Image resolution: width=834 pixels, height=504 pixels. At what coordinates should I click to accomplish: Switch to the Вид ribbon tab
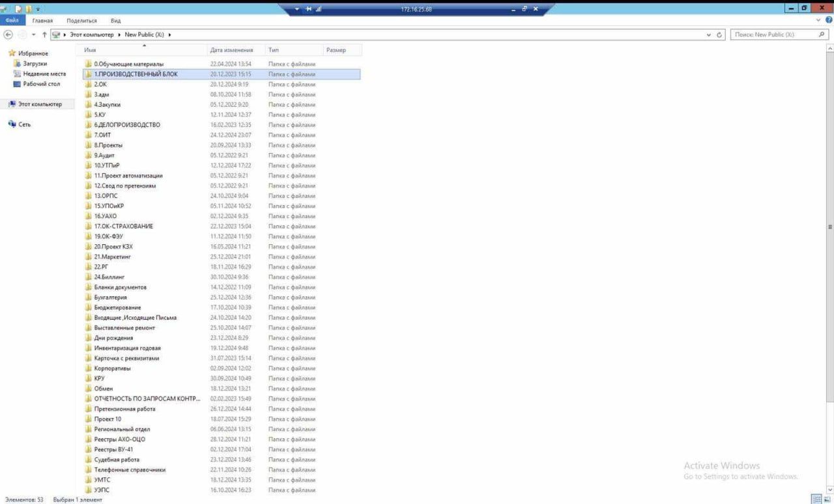[x=115, y=21]
